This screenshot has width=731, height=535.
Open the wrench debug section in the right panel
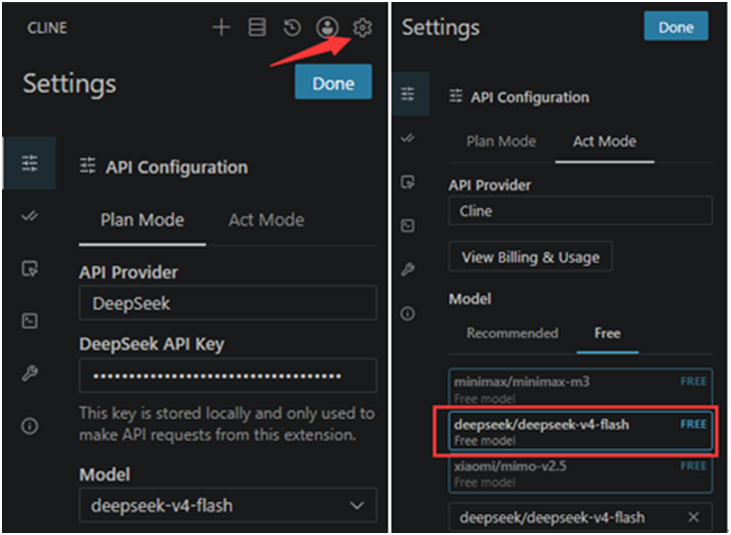click(x=408, y=269)
